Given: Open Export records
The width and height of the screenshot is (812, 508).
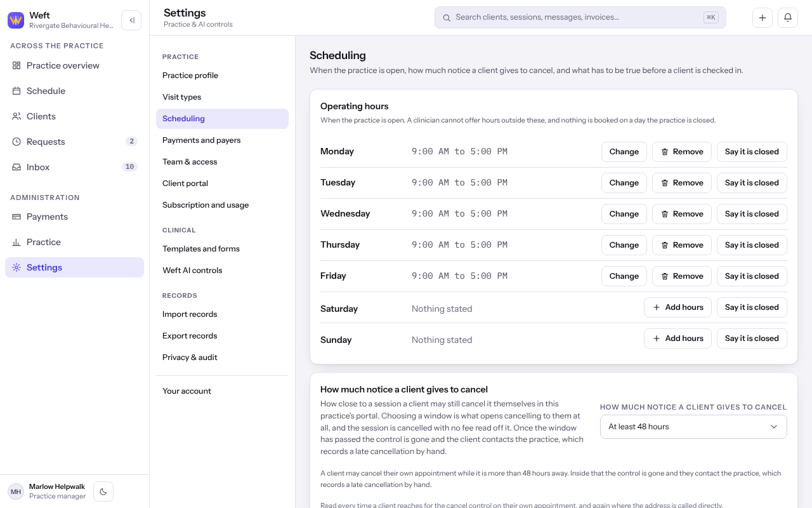Looking at the screenshot, I should tap(222, 336).
